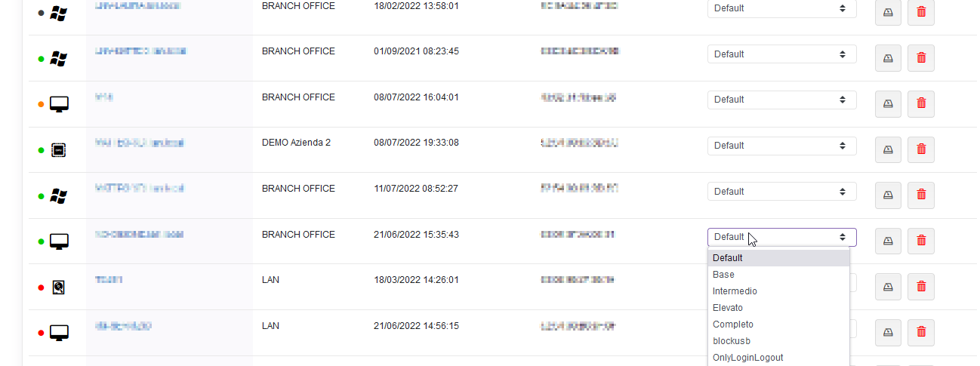Click the red trash icon for 01/09/2021 row
980x366 pixels.
pos(920,58)
